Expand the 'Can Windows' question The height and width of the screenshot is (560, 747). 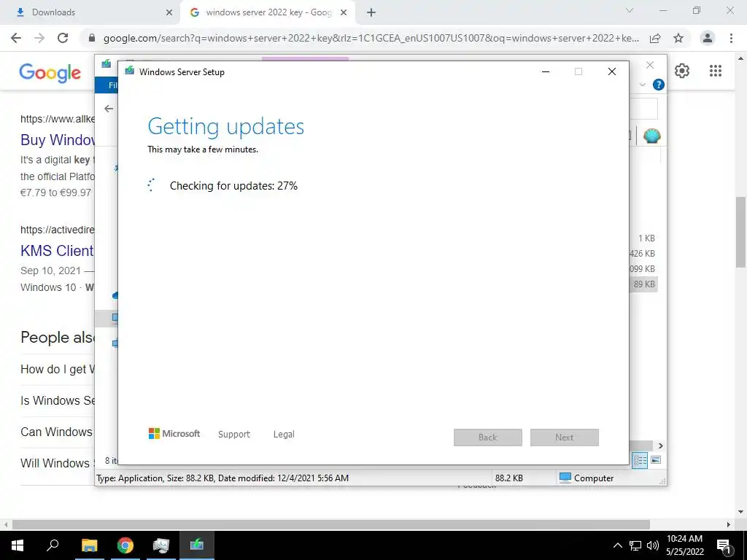[57, 432]
